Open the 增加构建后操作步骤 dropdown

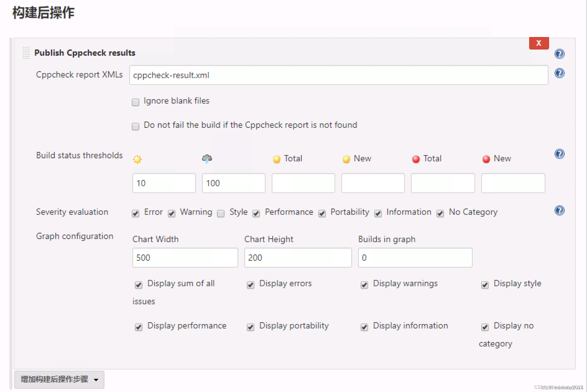click(59, 379)
